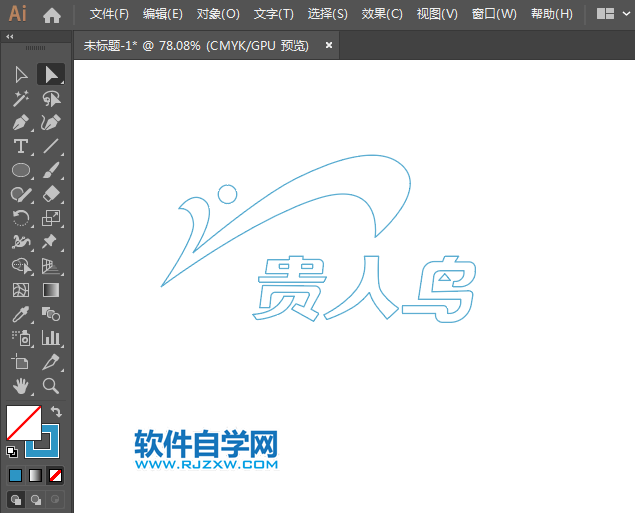Select the Paintbrush tool
The width and height of the screenshot is (635, 513).
(51, 170)
